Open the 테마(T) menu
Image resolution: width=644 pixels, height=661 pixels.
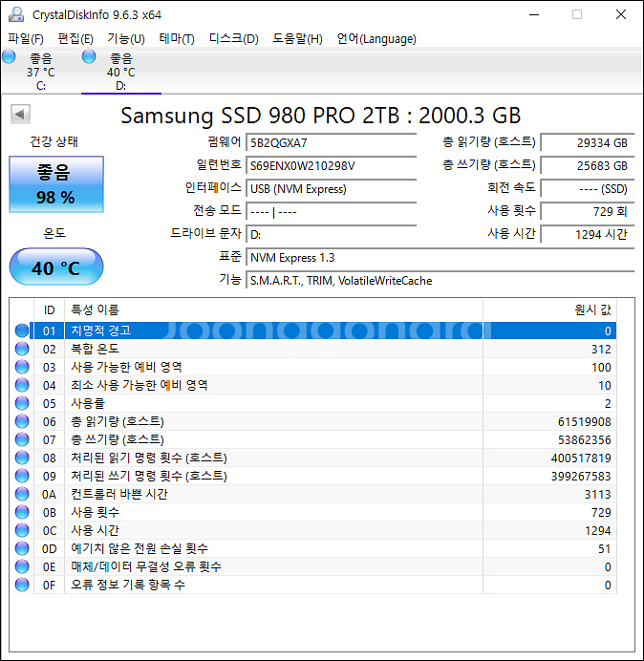click(x=177, y=39)
